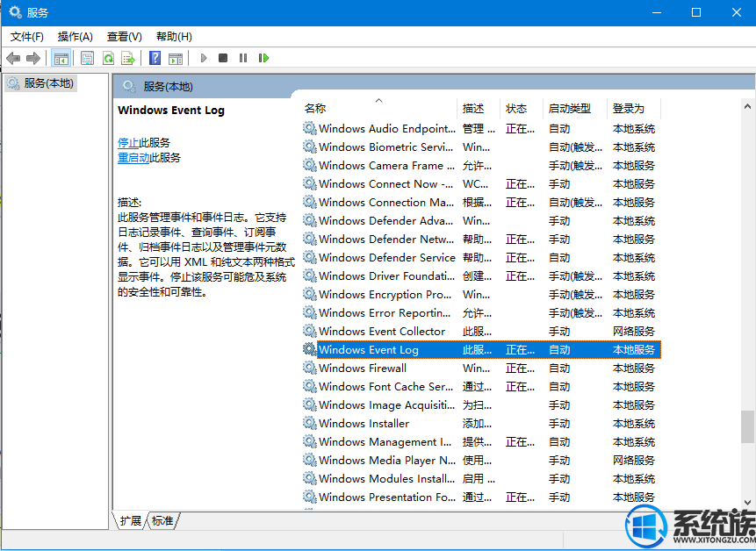Select the Windows Encryption Pro... service
Screen dimensions: 756x551
(385, 294)
